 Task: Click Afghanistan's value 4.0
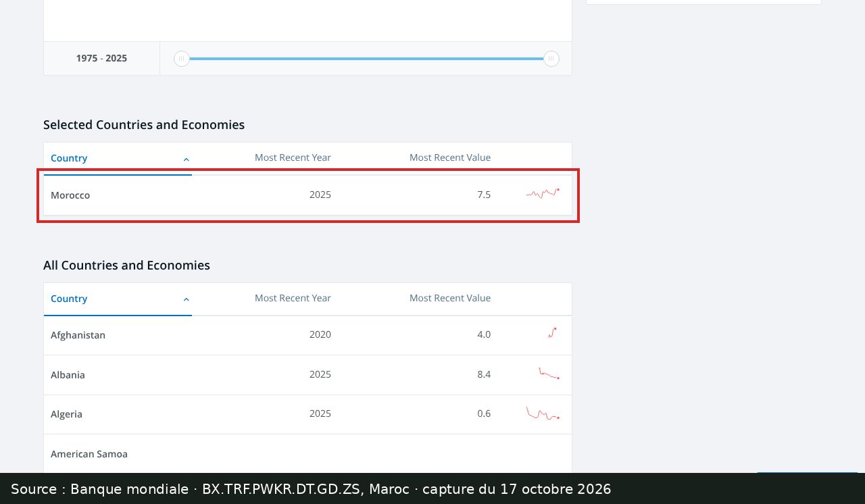pyautogui.click(x=484, y=334)
